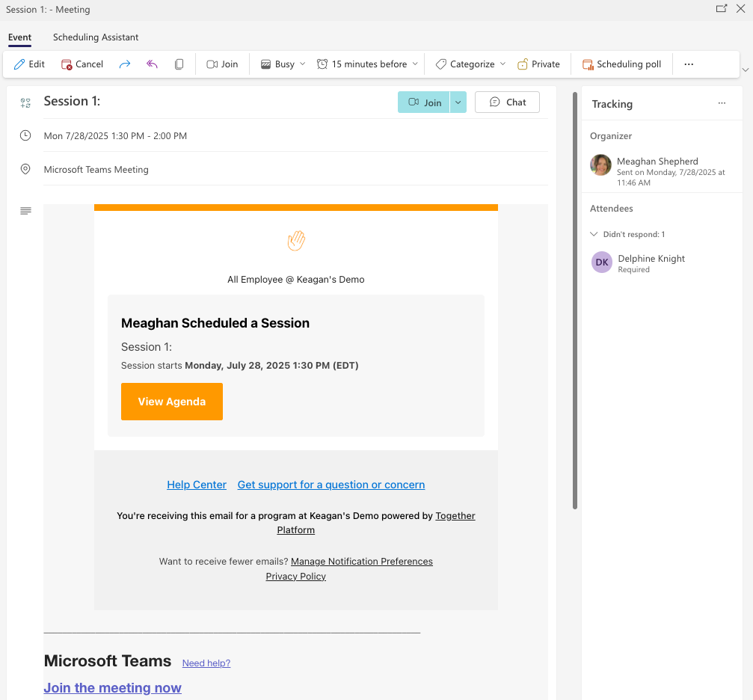
Task: Click the toolbar Join camera button
Action: click(x=222, y=64)
